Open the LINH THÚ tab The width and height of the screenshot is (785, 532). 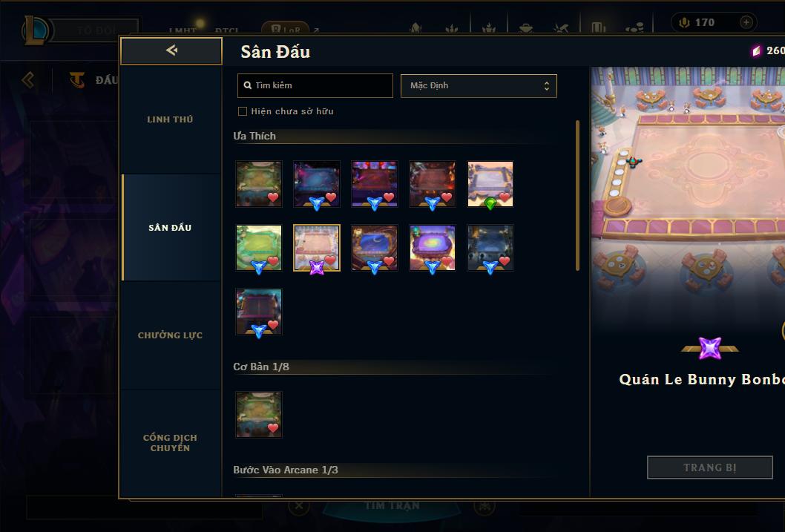click(x=170, y=119)
